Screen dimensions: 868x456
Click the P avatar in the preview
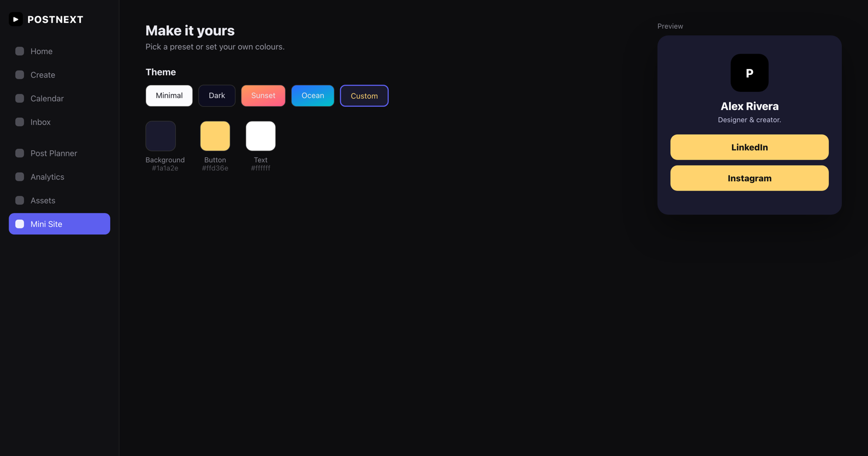point(749,73)
